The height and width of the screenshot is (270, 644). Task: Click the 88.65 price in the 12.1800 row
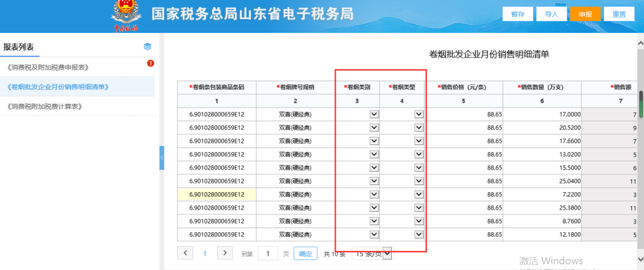463,234
